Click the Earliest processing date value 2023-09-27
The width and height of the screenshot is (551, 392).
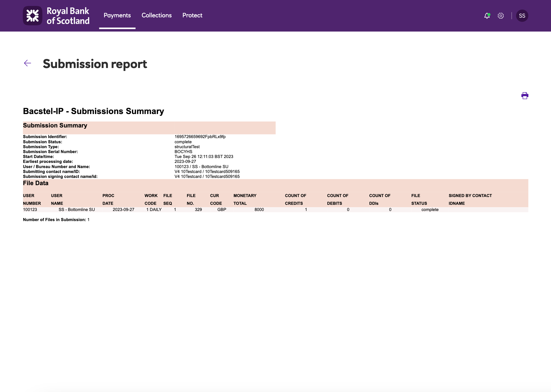pyautogui.click(x=185, y=161)
